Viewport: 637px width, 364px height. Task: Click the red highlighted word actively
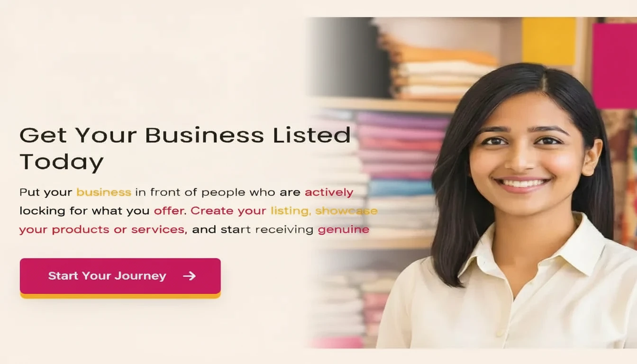click(329, 192)
